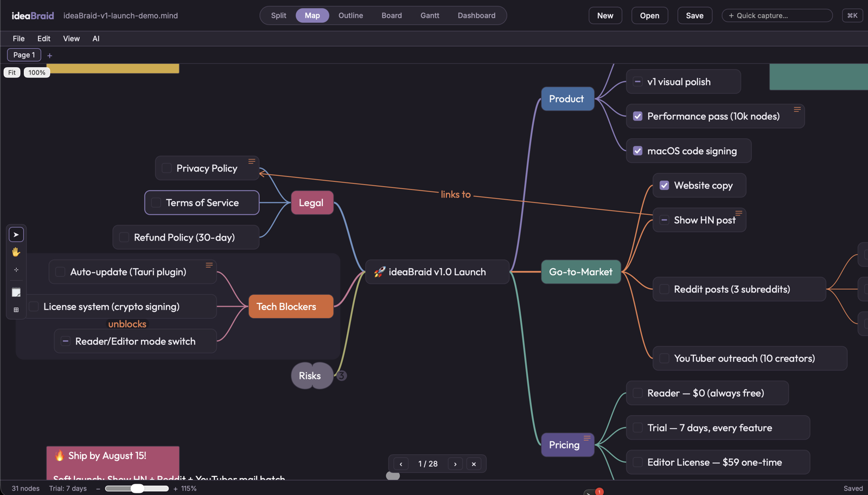The image size is (868, 495).
Task: Focus the Quick capture input field
Action: point(777,15)
